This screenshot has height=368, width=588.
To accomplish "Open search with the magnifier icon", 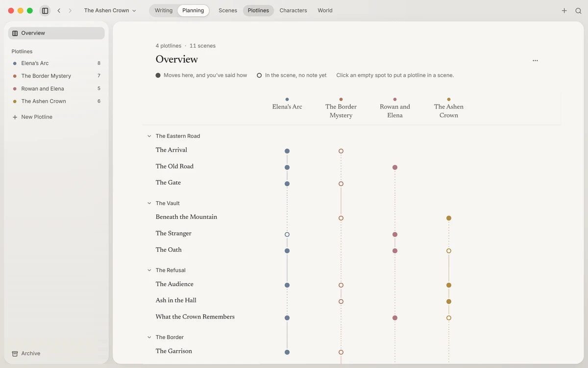I will (578, 10).
